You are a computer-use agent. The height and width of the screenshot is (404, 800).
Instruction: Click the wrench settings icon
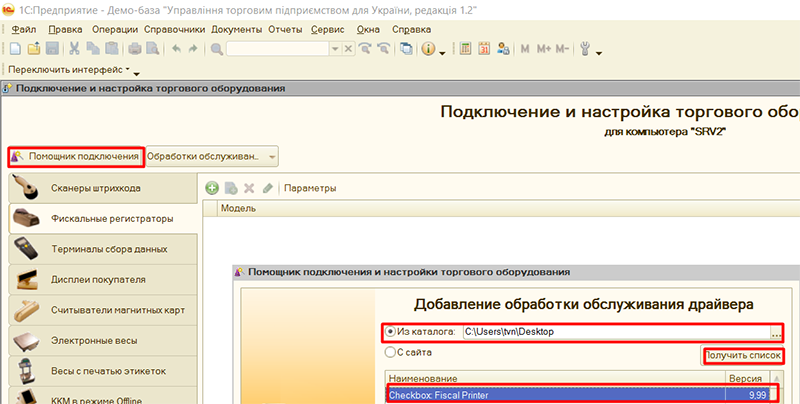(x=585, y=49)
